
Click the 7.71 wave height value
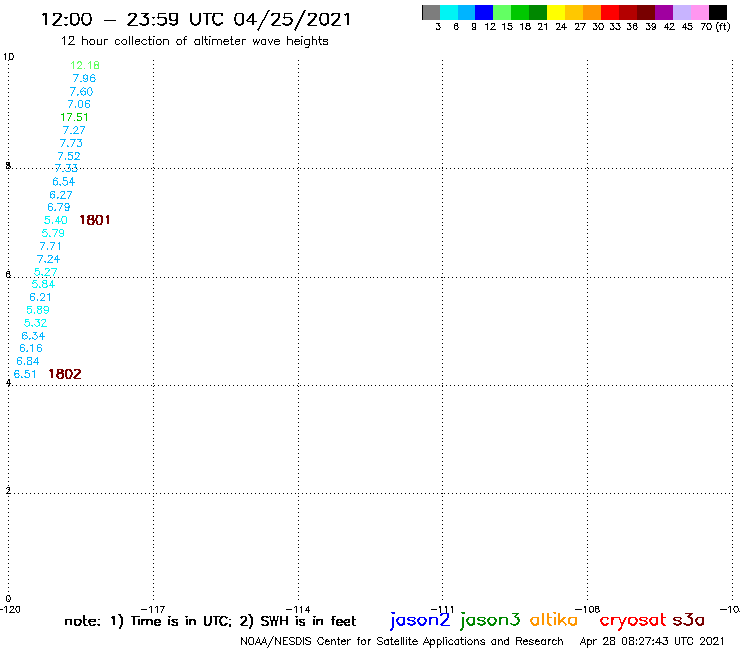tap(50, 246)
